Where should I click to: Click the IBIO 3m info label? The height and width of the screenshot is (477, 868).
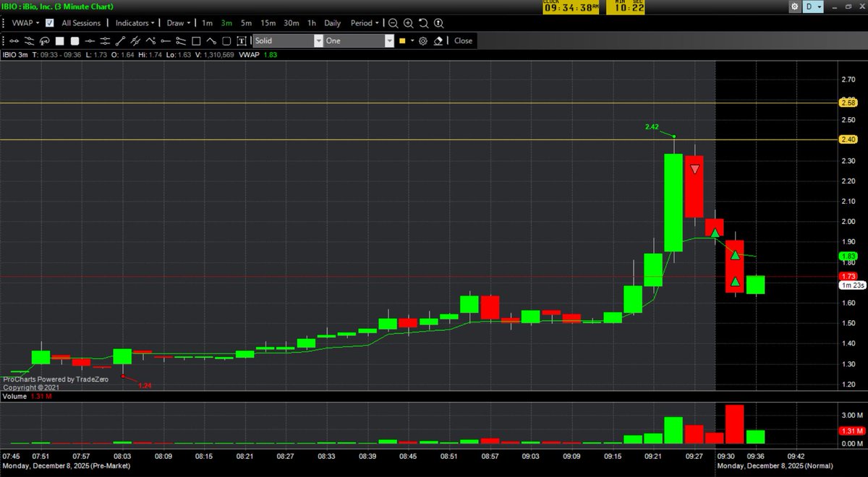[14, 55]
